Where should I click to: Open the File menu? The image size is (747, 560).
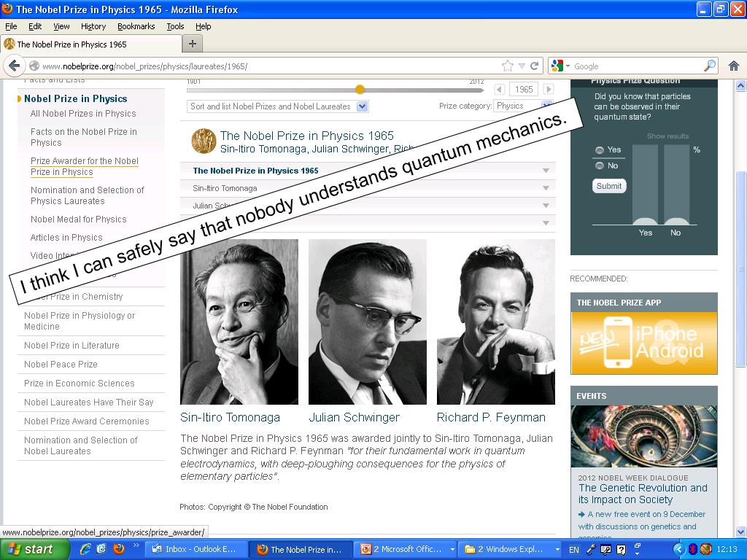click(x=11, y=26)
